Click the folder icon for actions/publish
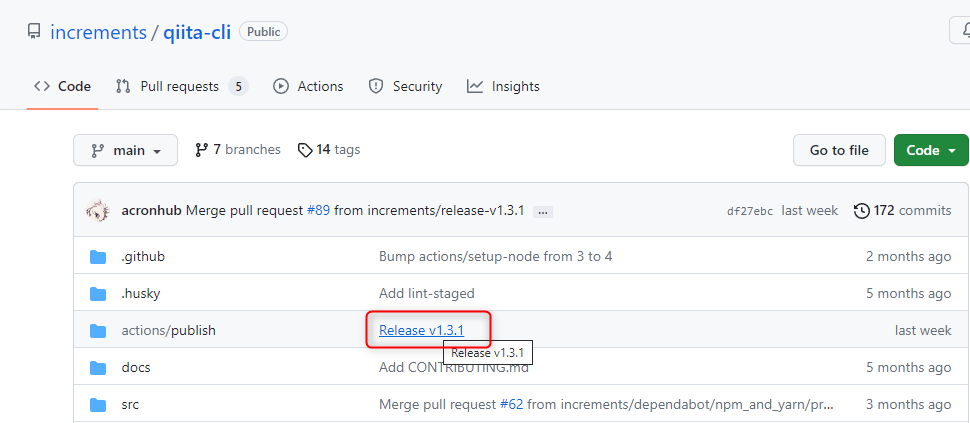The image size is (970, 423). (98, 331)
